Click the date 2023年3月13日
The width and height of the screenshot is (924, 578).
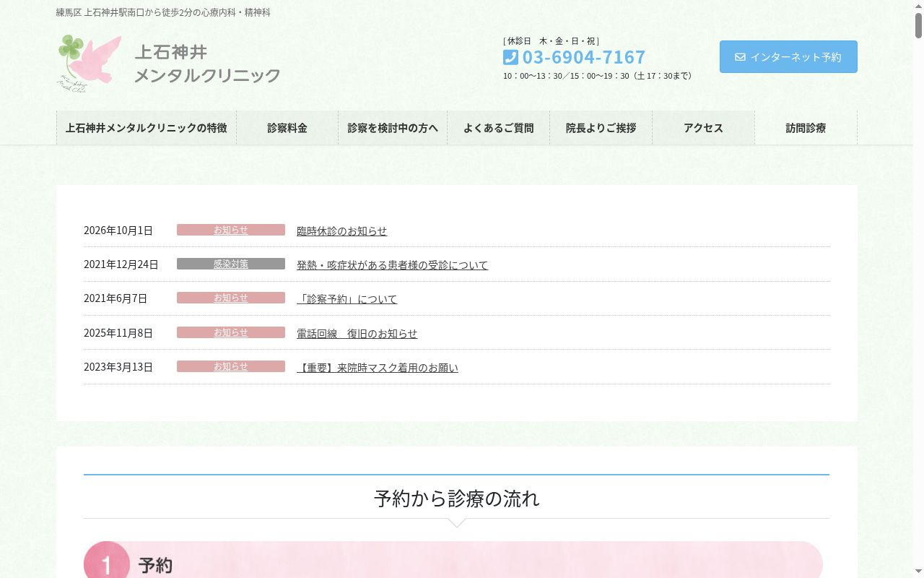click(118, 367)
